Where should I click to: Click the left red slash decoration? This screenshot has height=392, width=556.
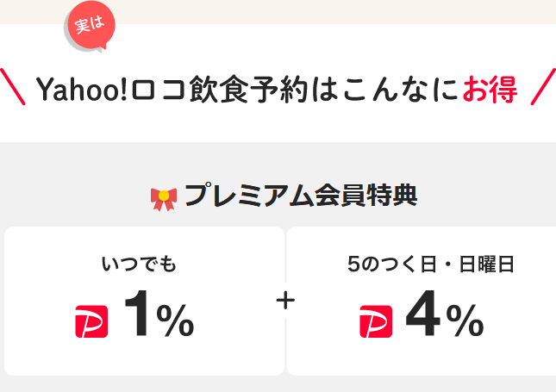(x=13, y=86)
